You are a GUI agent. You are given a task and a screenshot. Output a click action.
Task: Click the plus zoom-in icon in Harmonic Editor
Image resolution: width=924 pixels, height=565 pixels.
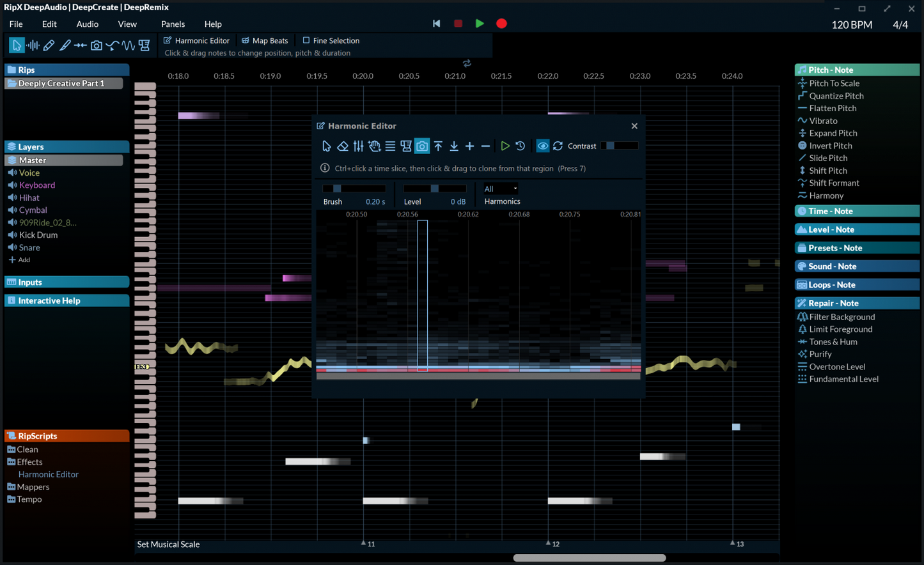(469, 146)
